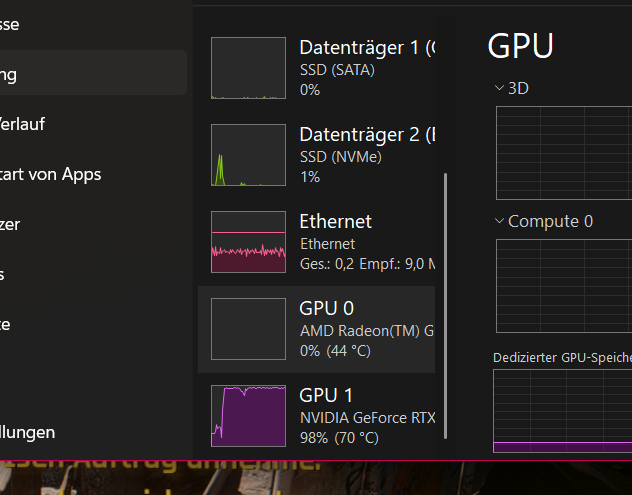Select Datenträger 1 SSD (SATA) entry

click(x=316, y=69)
